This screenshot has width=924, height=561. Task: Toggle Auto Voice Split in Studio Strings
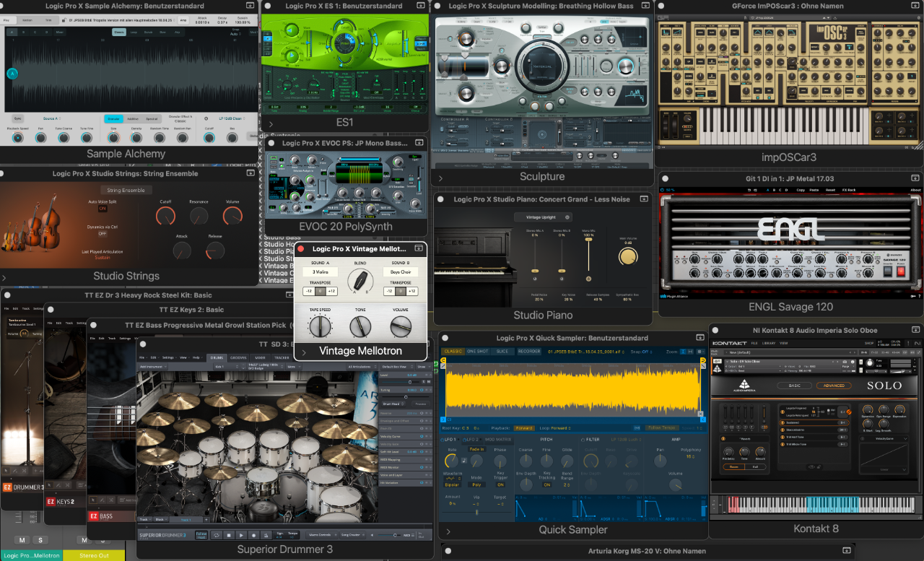(x=103, y=209)
